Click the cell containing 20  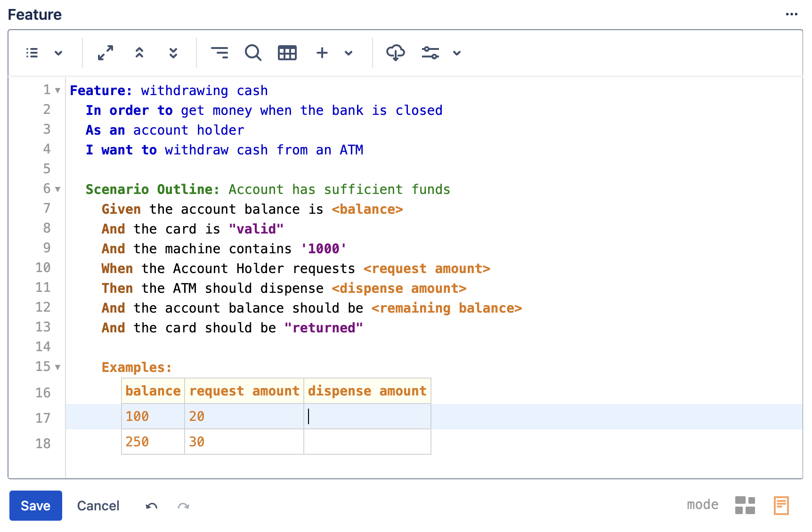pyautogui.click(x=244, y=416)
